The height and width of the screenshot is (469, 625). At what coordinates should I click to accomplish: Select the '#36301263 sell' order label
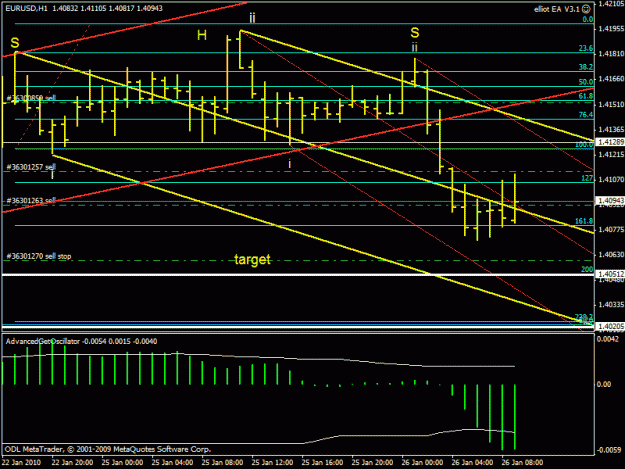tap(31, 200)
